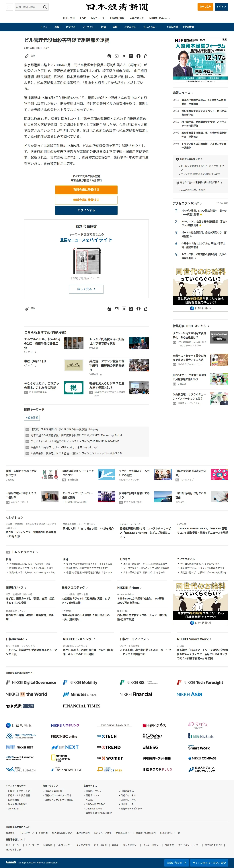Viewport: 234px width, 868px height.
Task: Expand the 国際 navigation dropdown
Action: 116,27
